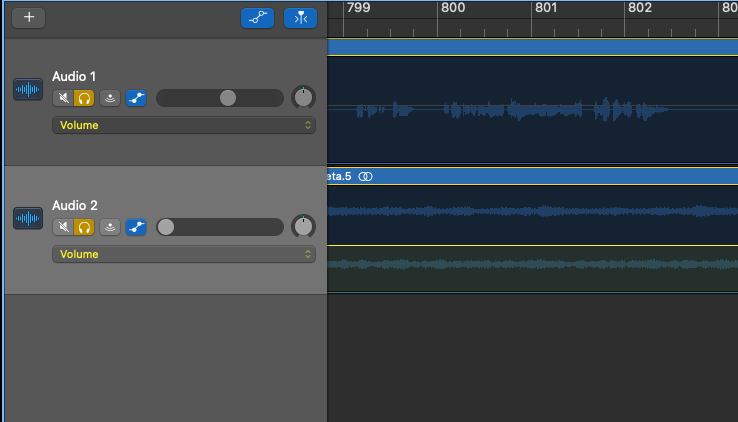Click the Audio 2 volume slider knob
738x422 pixels.
(166, 227)
